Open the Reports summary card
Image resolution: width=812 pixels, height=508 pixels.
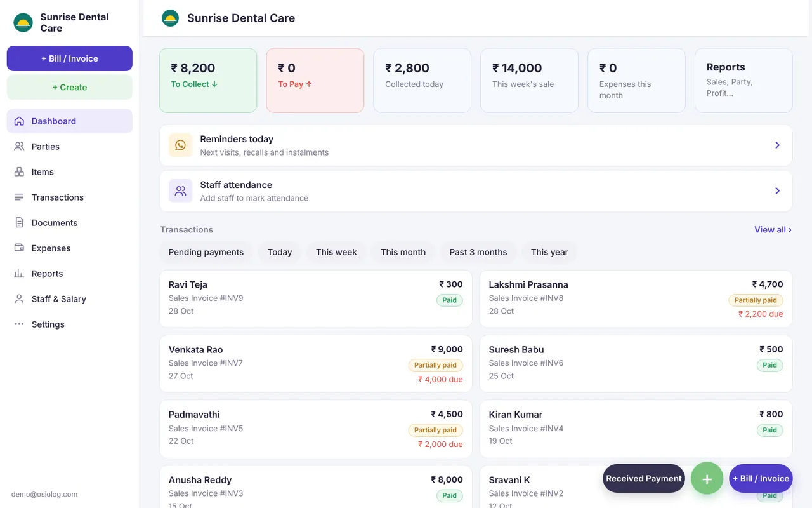tap(744, 81)
